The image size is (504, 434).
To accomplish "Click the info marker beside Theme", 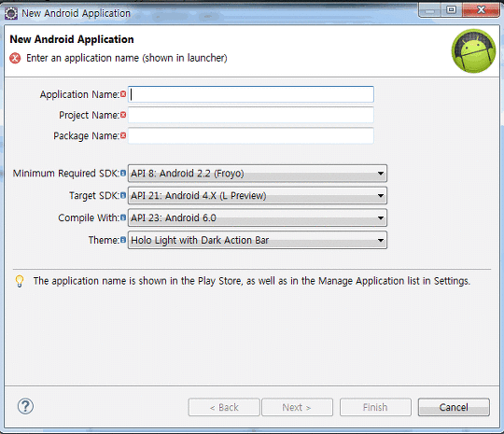I will pyautogui.click(x=123, y=240).
